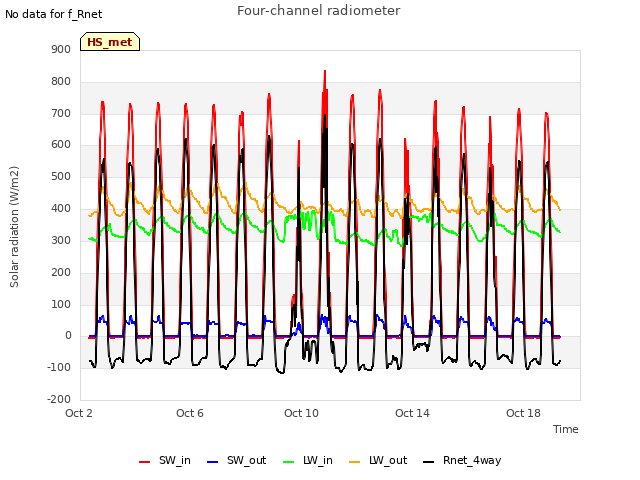Click the tallest red SW_in peak above 800
640x480 pixels.
coord(325,71)
